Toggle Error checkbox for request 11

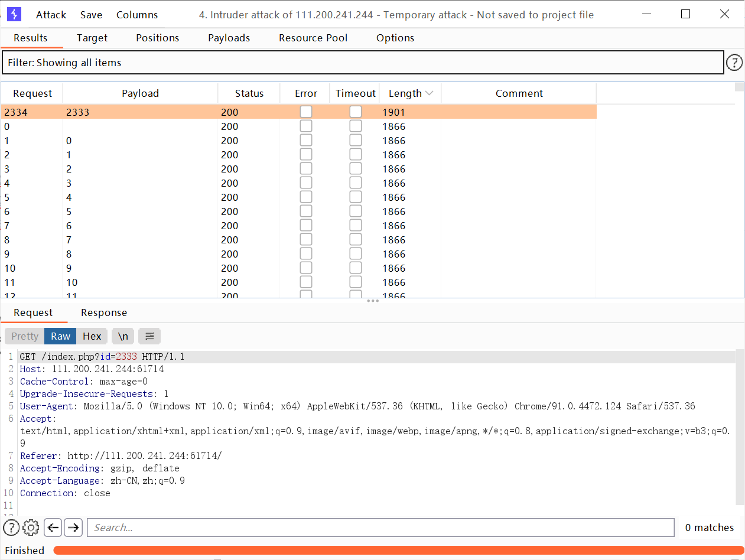point(306,282)
